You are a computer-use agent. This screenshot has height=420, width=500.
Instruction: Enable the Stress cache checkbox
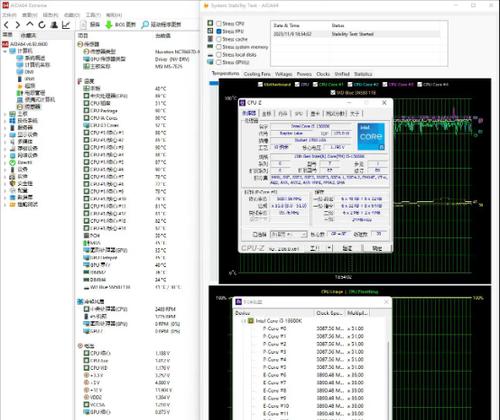coord(219,39)
